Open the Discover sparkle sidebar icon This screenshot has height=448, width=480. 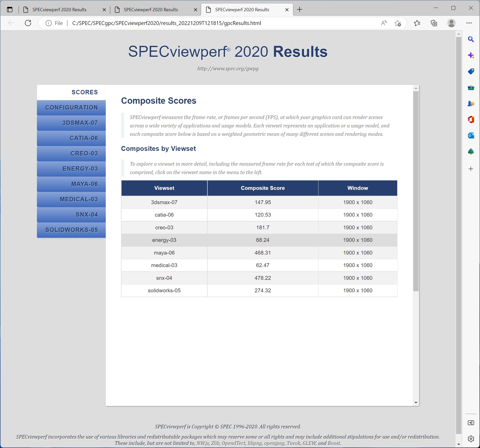(471, 56)
